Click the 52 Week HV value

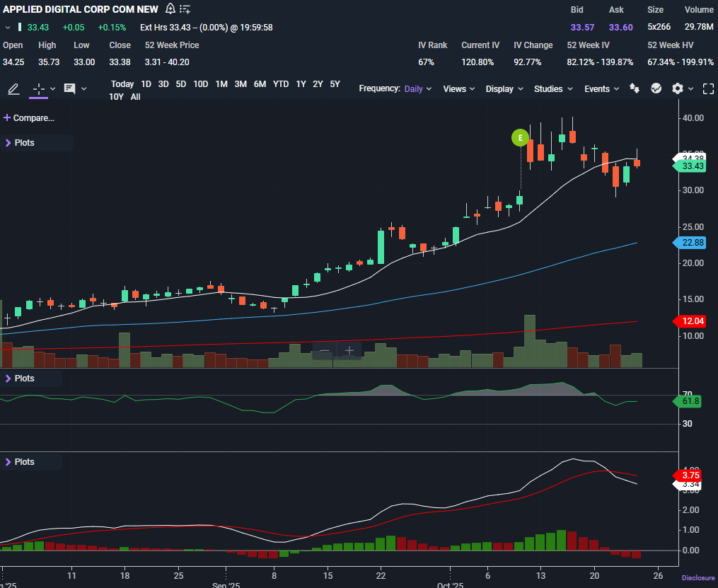(x=681, y=62)
